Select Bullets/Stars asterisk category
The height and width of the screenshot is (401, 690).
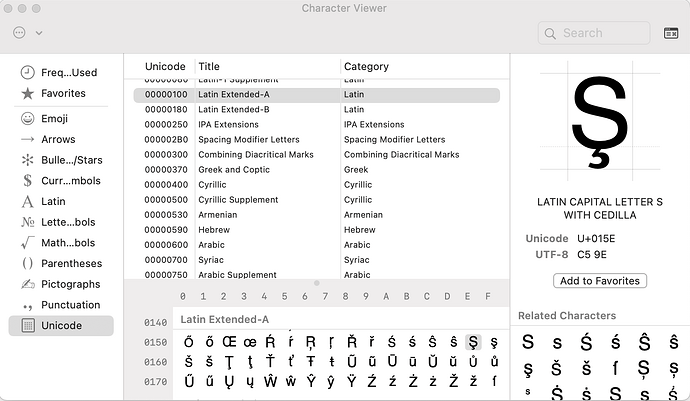tap(27, 160)
